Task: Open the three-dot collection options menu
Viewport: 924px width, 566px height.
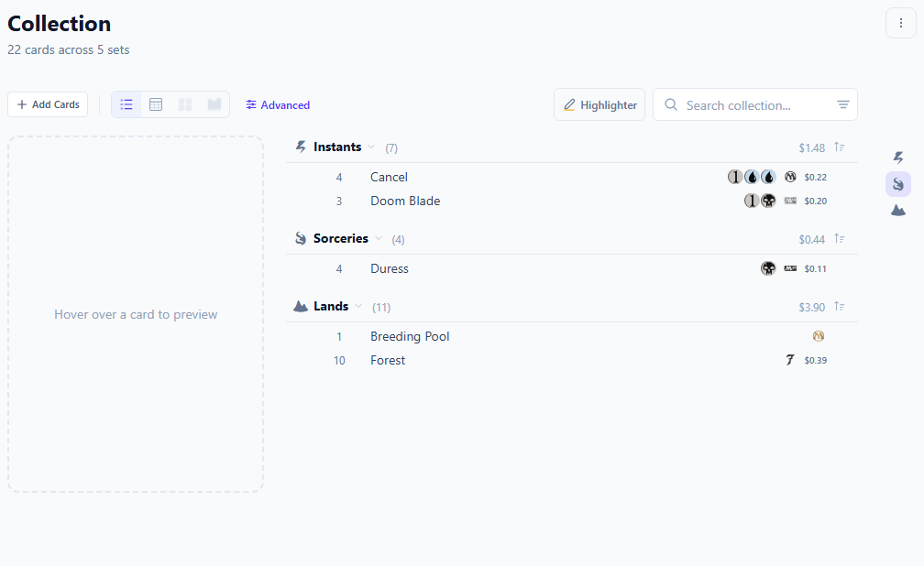Action: (x=901, y=23)
